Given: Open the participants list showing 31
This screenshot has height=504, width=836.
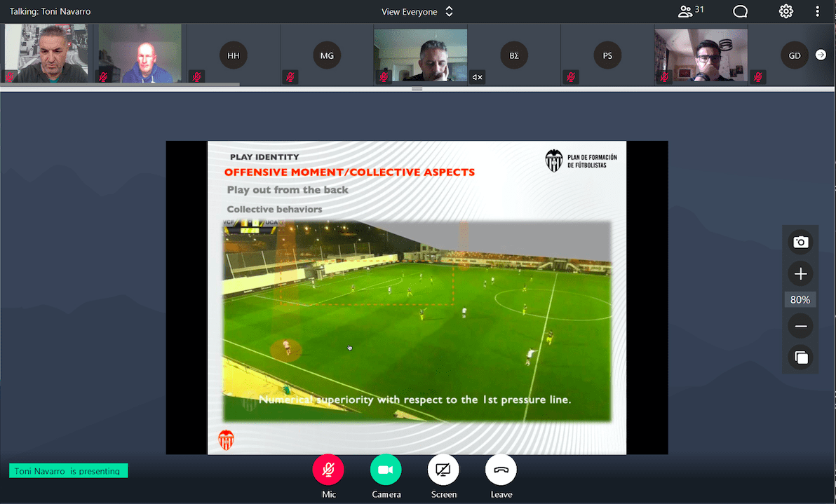Looking at the screenshot, I should click(690, 11).
